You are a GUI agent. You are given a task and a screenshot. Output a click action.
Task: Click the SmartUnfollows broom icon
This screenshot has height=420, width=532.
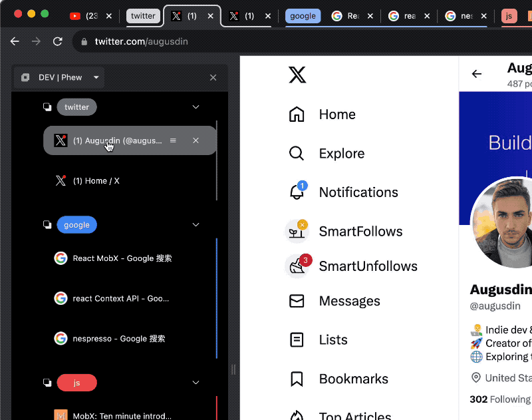(x=297, y=266)
